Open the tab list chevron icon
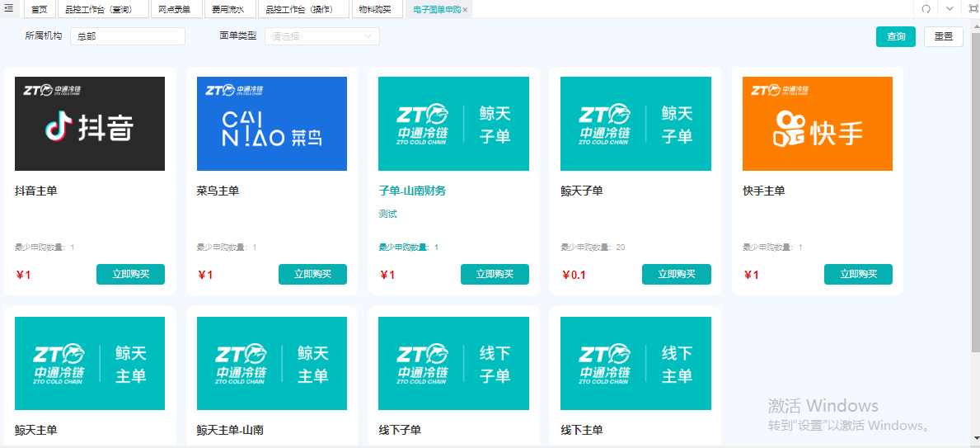Image resolution: width=980 pixels, height=448 pixels. click(950, 9)
